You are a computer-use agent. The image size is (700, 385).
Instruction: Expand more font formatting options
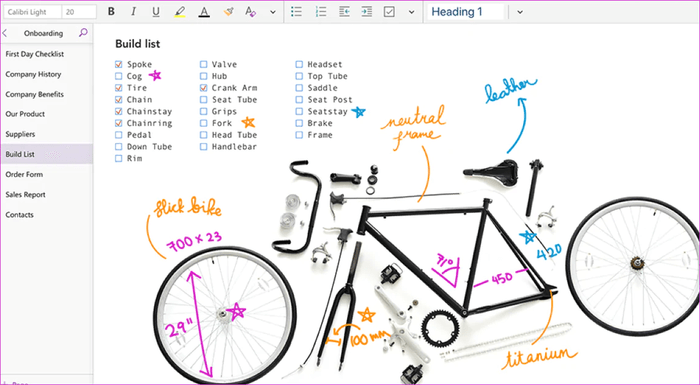click(x=273, y=13)
